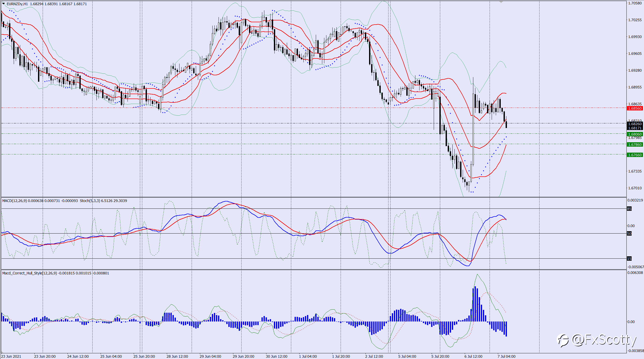This screenshot has height=359, width=644.
Task: Click the MACD(12,26,9) indicator label
Action: pos(14,201)
